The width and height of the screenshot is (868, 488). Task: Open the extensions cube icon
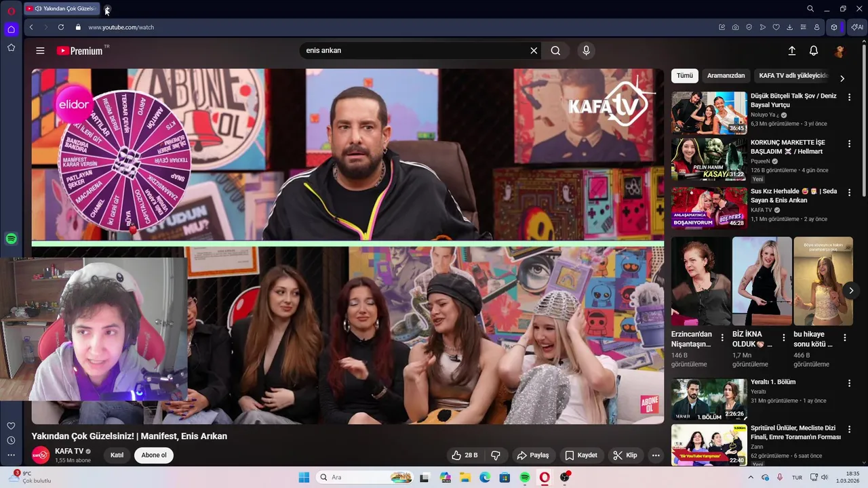click(834, 27)
